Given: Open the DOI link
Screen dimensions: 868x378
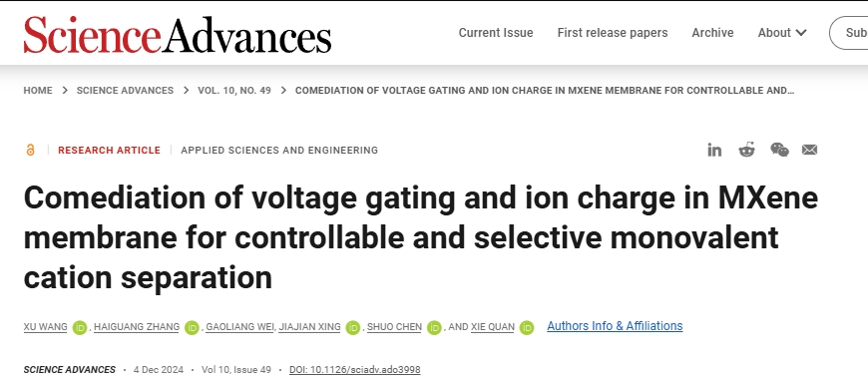Looking at the screenshot, I should 355,369.
